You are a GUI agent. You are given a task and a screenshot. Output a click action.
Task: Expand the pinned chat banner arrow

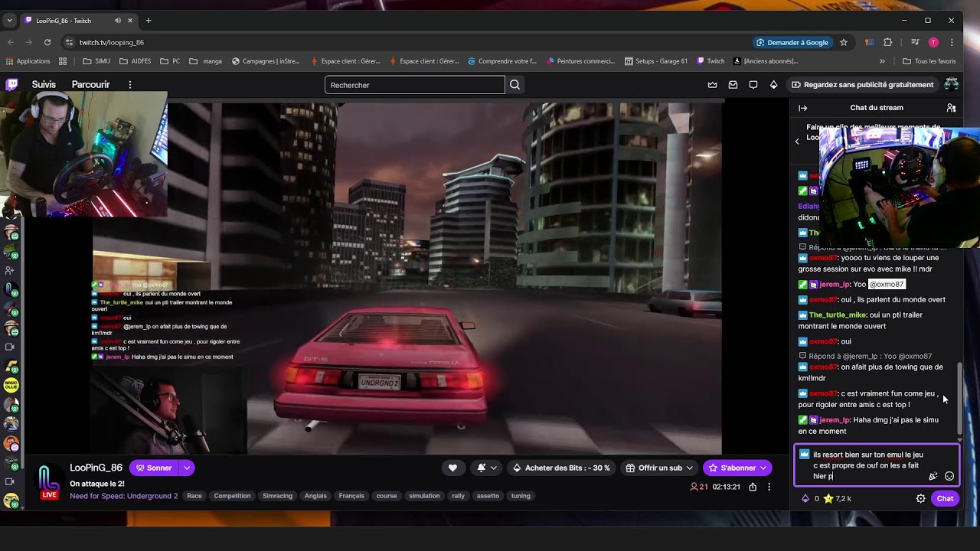tap(797, 141)
